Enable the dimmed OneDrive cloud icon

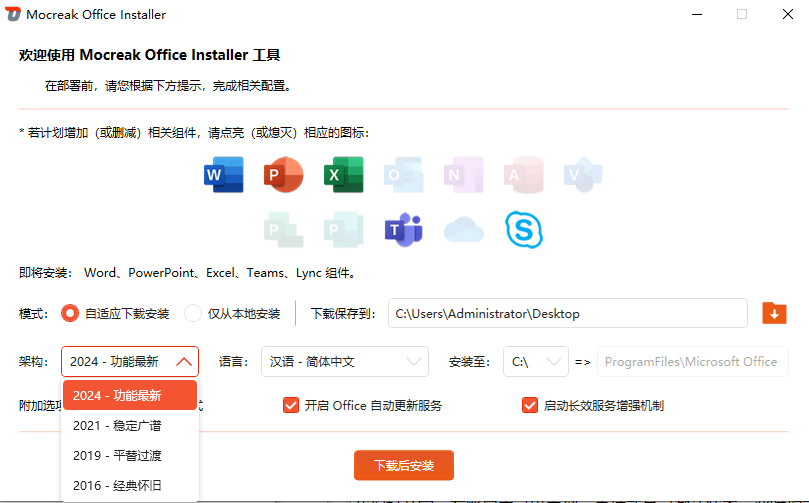(463, 230)
